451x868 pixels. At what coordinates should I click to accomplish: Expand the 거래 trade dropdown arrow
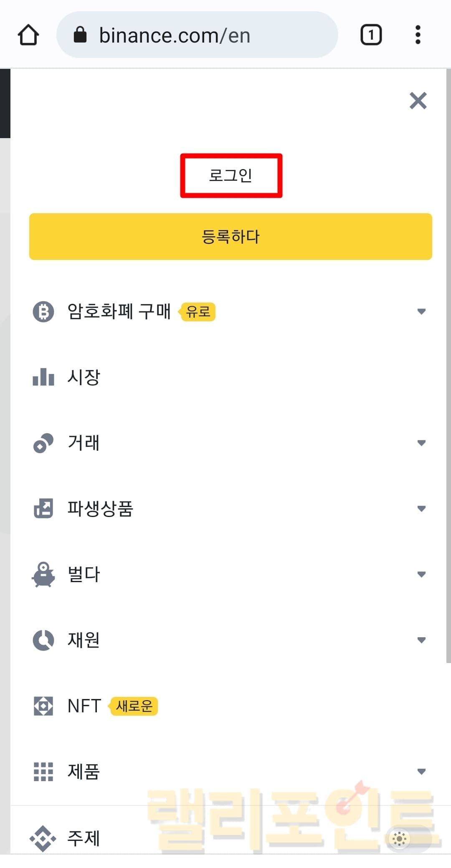(x=421, y=443)
